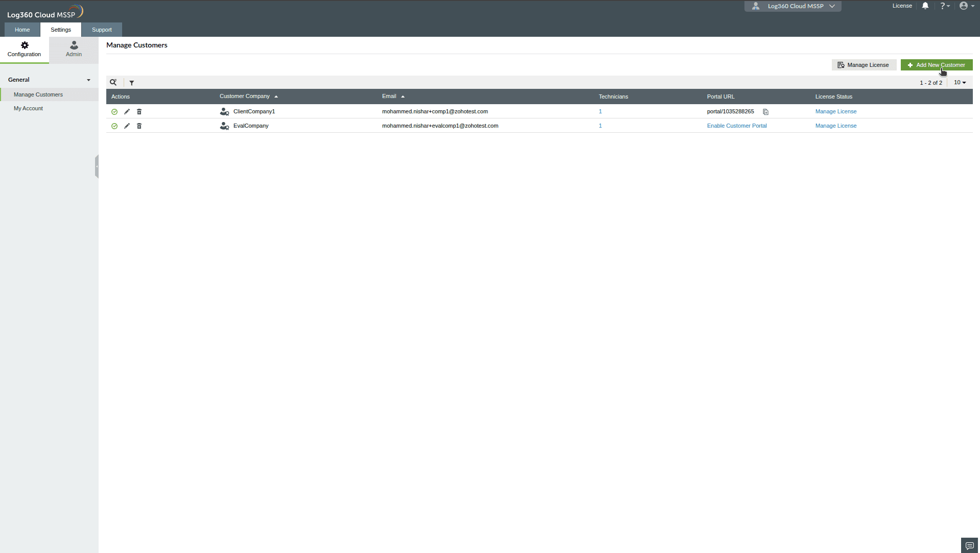Open the advanced search icon above the table
This screenshot has height=553, width=980.
[113, 82]
